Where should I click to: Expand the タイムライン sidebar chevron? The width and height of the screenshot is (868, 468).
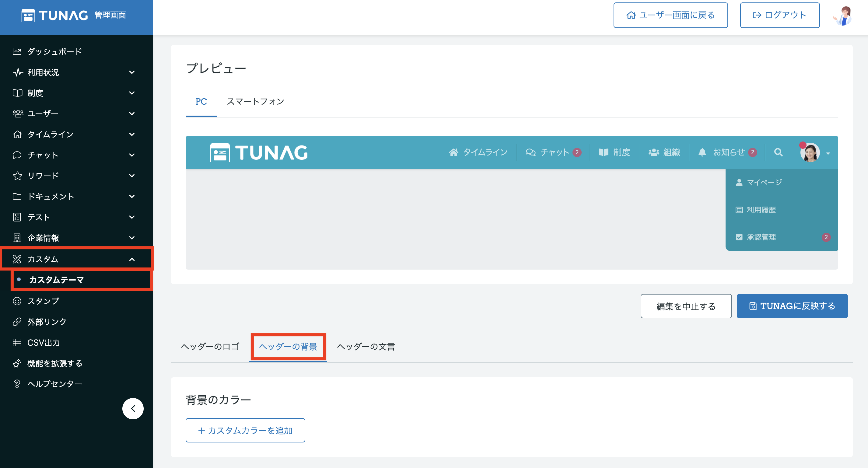click(132, 134)
